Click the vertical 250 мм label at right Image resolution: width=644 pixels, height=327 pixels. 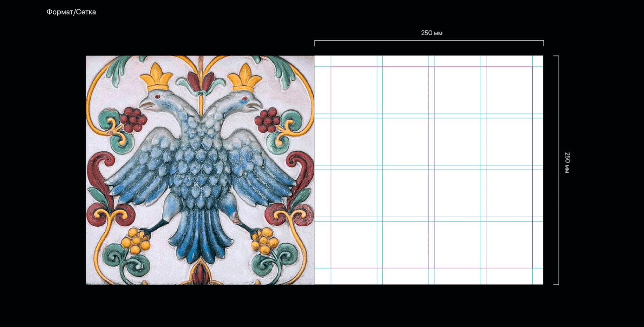567,163
